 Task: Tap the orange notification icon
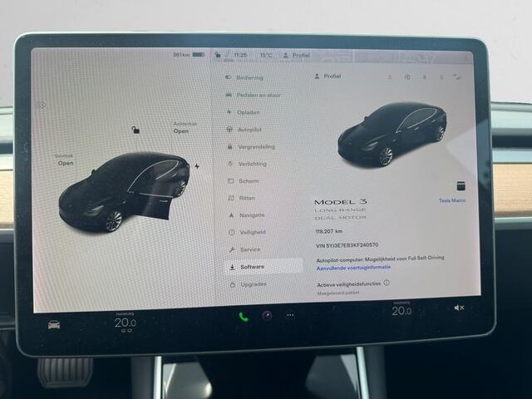click(389, 77)
